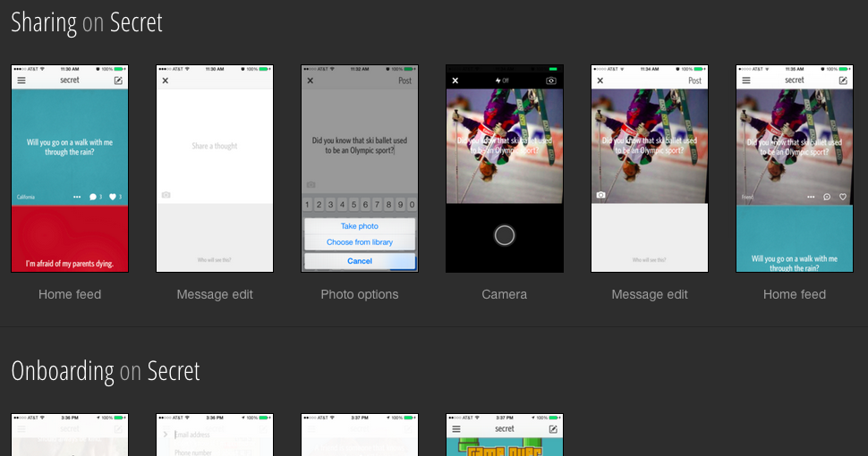The width and height of the screenshot is (868, 456).
Task: Click 'Photo options' caption
Action: tap(360, 294)
